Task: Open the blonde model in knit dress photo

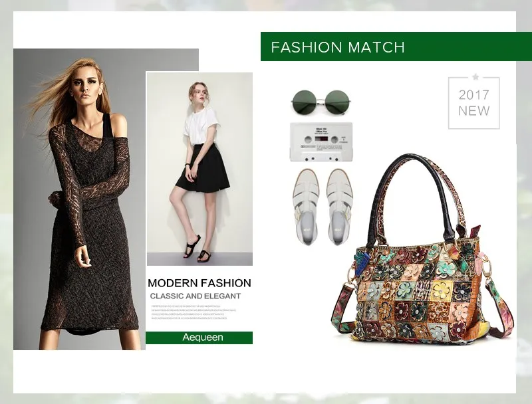Action: [79, 199]
